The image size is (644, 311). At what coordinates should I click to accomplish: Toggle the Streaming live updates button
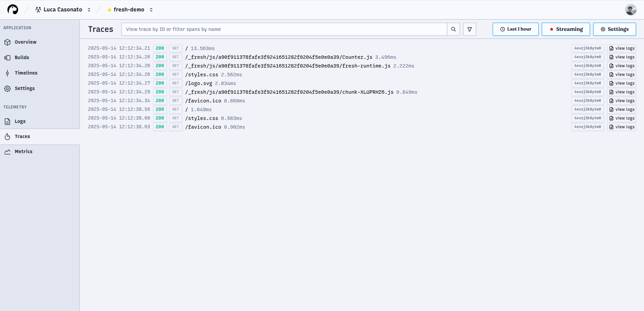[566, 29]
